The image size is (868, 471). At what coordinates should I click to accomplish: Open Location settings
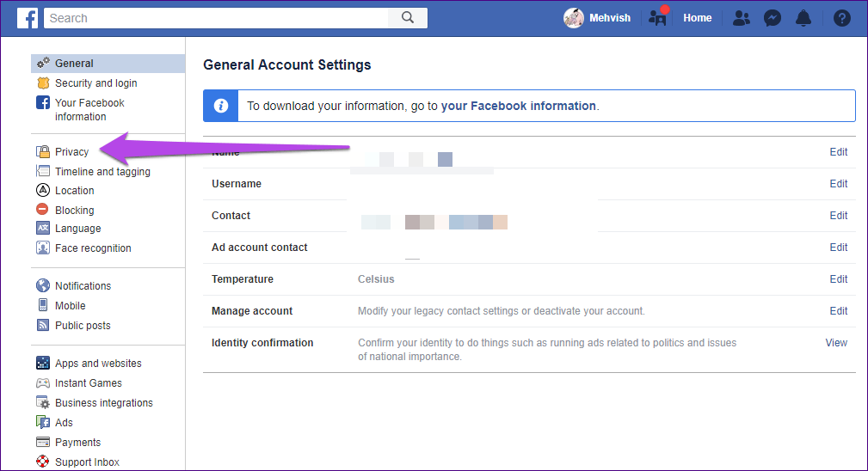(74, 190)
